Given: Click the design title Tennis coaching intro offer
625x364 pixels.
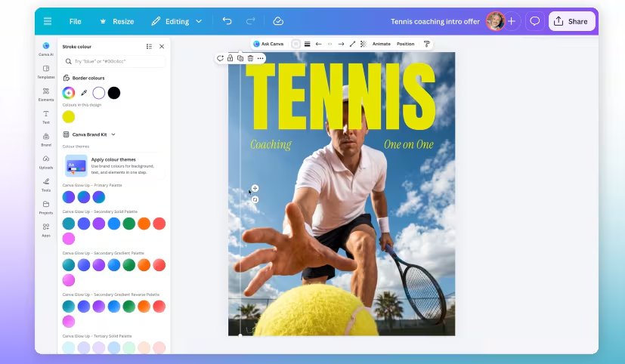Looking at the screenshot, I should coord(435,21).
